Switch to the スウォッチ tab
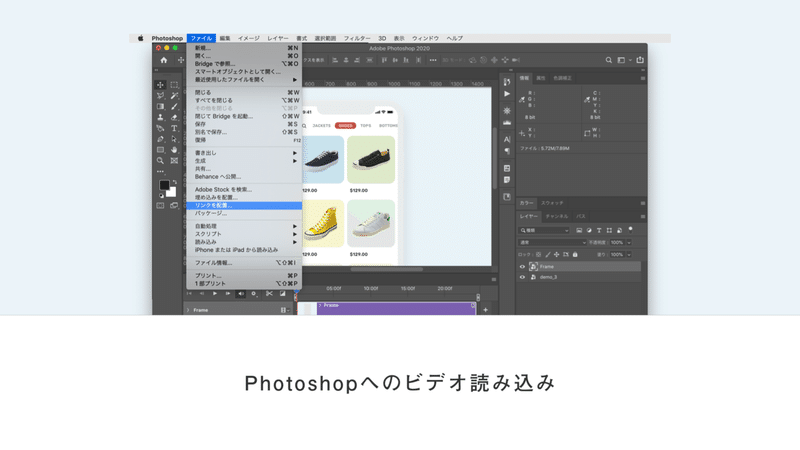The width and height of the screenshot is (800, 450). [552, 203]
